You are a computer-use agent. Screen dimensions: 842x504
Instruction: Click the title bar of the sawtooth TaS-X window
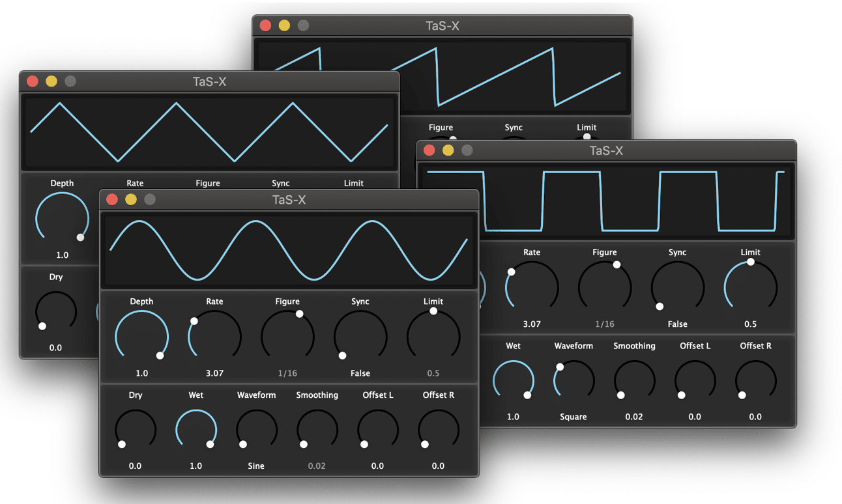[443, 25]
